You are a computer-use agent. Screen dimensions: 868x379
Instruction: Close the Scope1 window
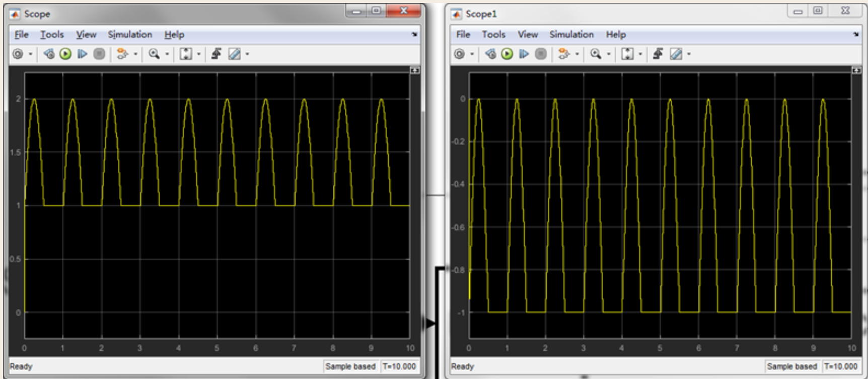point(845,11)
